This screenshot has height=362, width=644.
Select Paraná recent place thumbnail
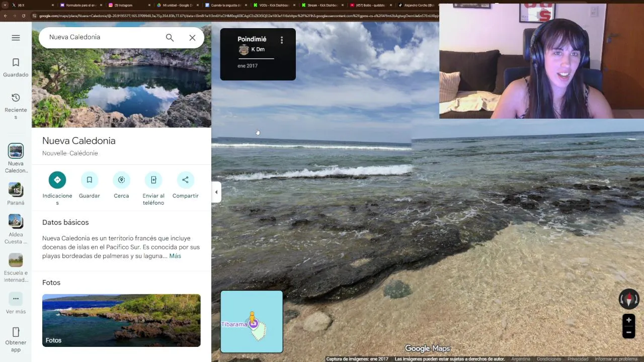(x=16, y=190)
